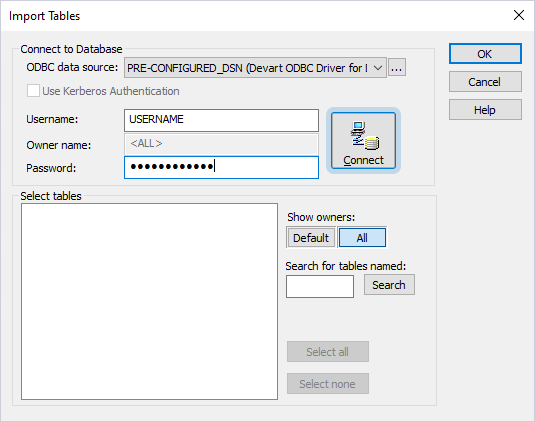Screen dimensions: 535x422
Task: Switch Show owners to Default
Action: pos(311,237)
